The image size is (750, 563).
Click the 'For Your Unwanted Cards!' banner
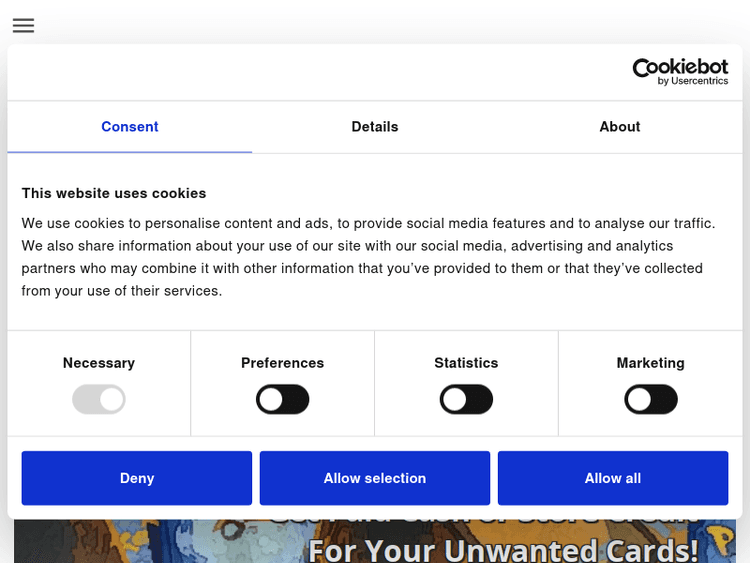click(x=502, y=548)
